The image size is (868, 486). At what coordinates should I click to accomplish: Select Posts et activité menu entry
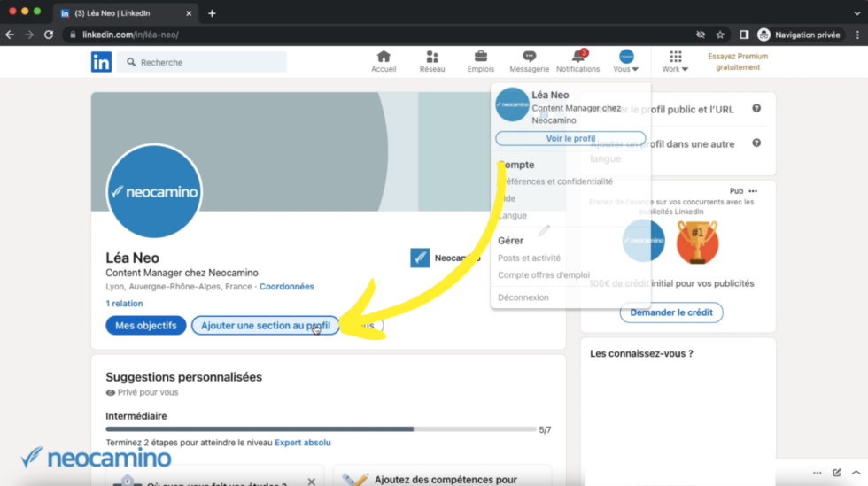click(530, 258)
